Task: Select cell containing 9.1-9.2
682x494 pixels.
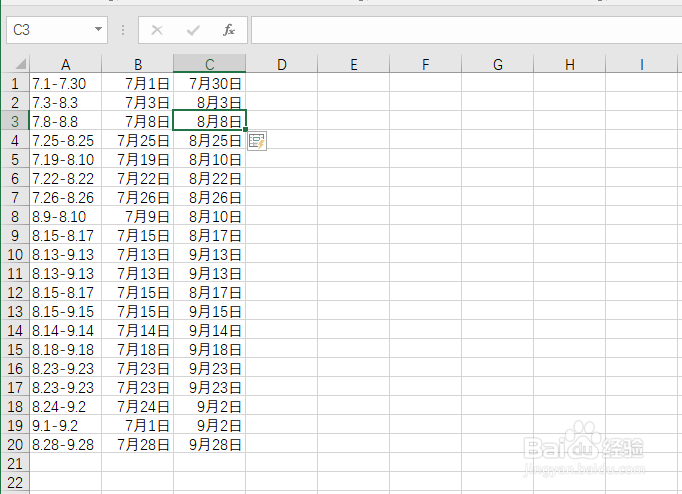Action: (x=65, y=425)
